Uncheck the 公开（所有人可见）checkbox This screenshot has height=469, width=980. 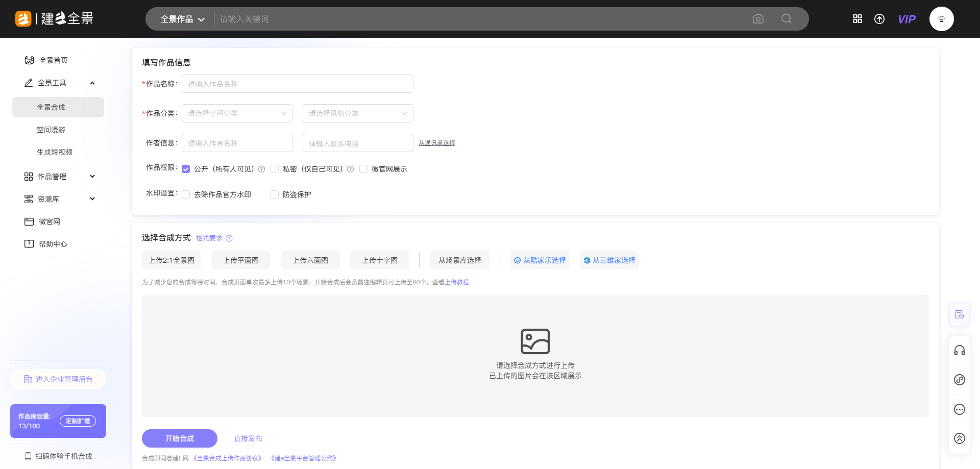[186, 169]
